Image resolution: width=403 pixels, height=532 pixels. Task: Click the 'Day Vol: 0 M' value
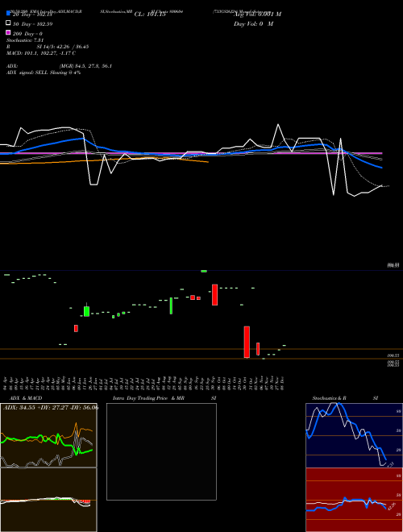coord(253,23)
